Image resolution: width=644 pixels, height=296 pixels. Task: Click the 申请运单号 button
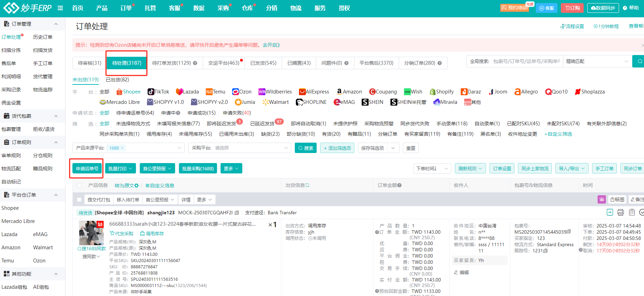click(x=87, y=169)
